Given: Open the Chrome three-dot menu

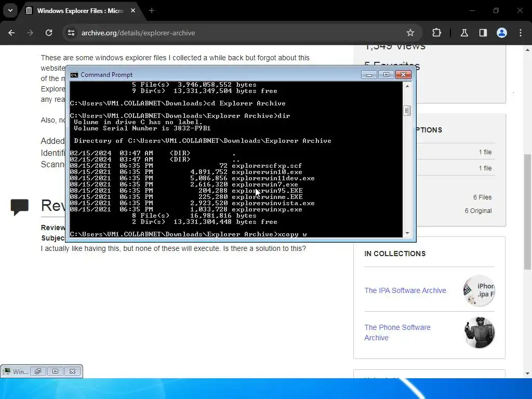Looking at the screenshot, I should (x=521, y=33).
